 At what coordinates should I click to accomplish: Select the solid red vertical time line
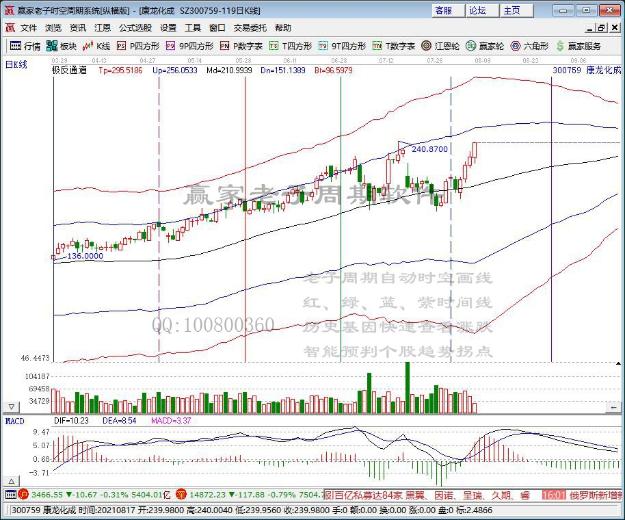(246, 219)
